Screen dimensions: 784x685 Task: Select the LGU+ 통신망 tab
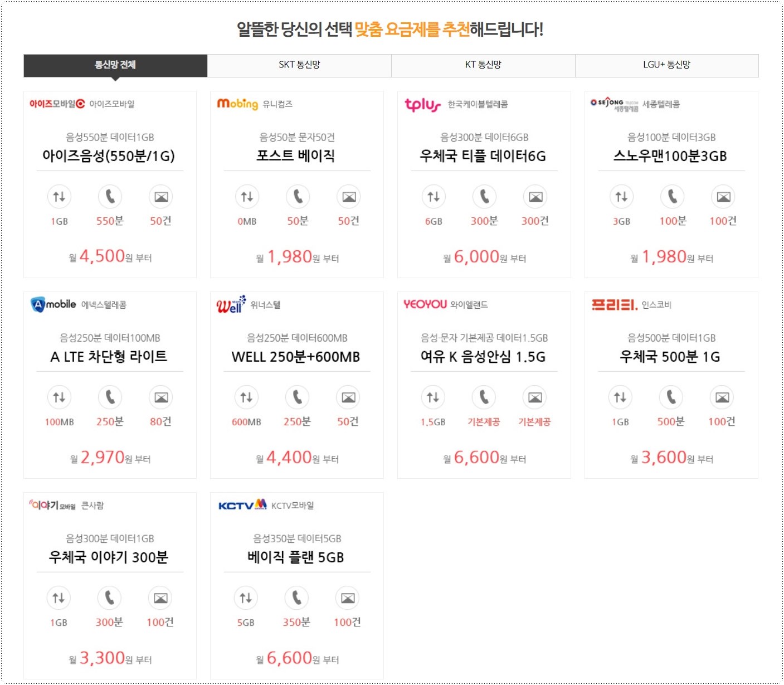click(x=666, y=65)
